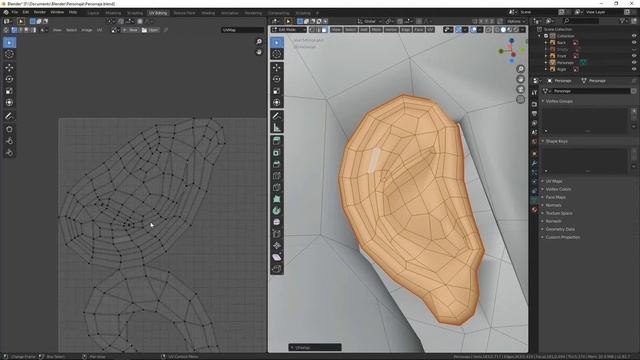Select the Rotate tool in UV editor
The width and height of the screenshot is (640, 360).
coord(9,79)
